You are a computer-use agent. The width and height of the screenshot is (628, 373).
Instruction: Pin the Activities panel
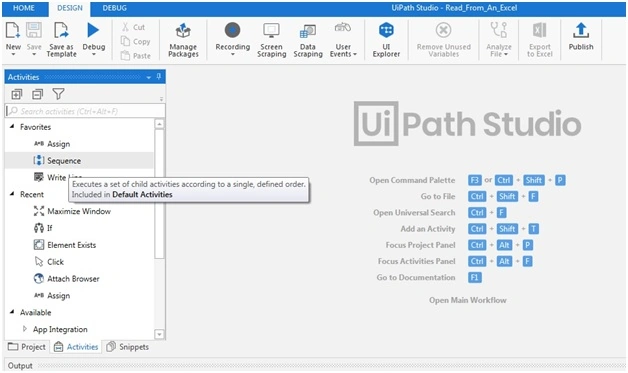(159, 77)
